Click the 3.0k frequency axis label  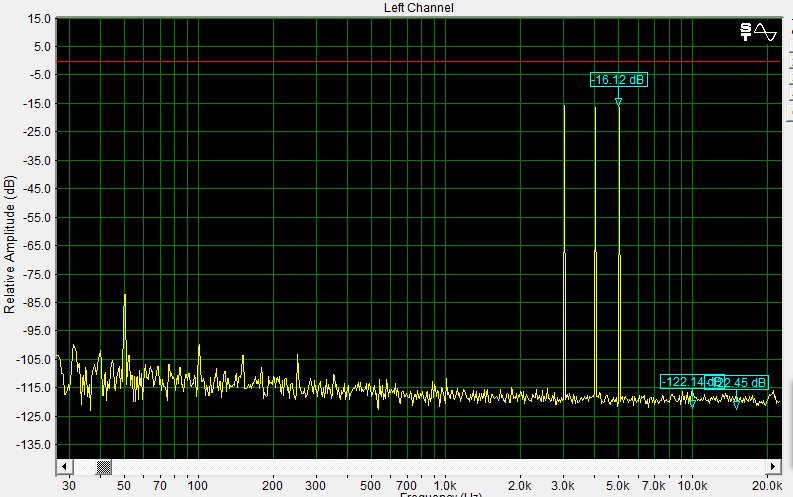[x=562, y=486]
